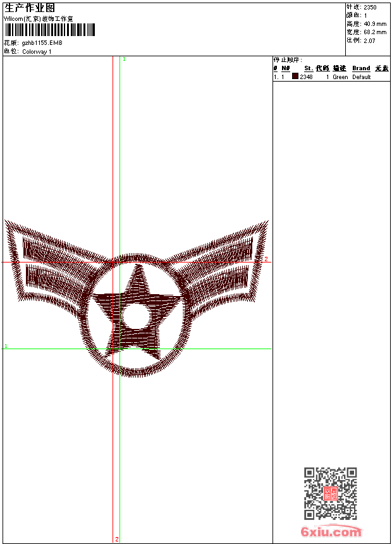
Task: Click the stitch value '2348' in stop row
Action: click(306, 77)
